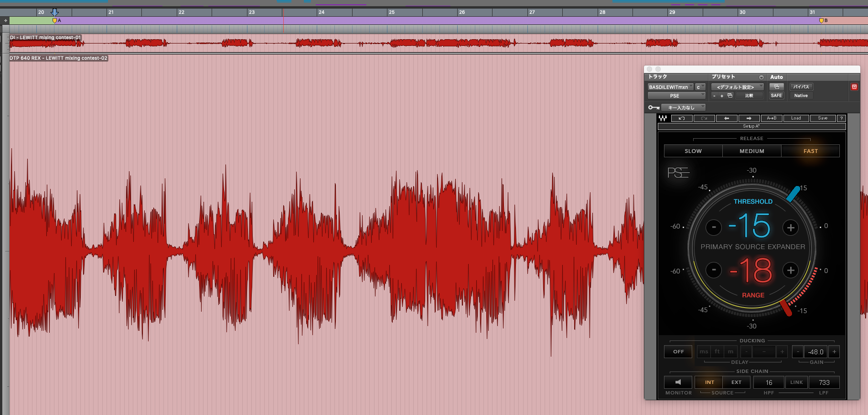The width and height of the screenshot is (868, 415).
Task: Open the preset <デフォルト設定> dropdown
Action: pos(738,87)
